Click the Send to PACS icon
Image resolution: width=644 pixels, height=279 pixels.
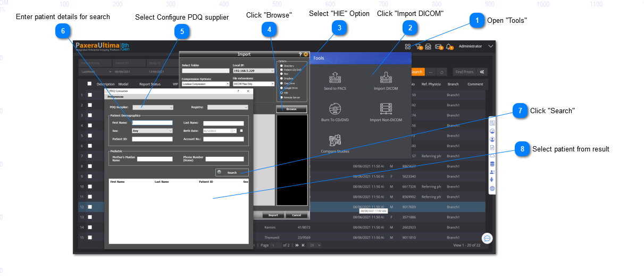(x=335, y=80)
